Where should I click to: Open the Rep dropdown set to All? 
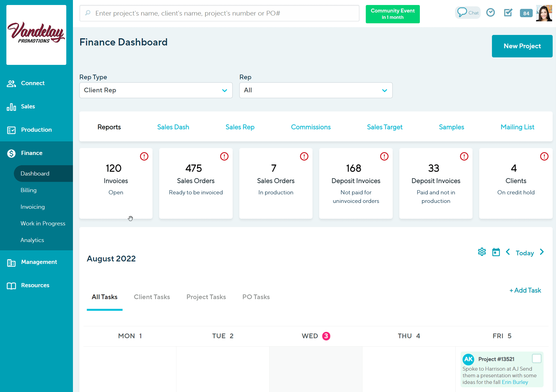pos(316,90)
